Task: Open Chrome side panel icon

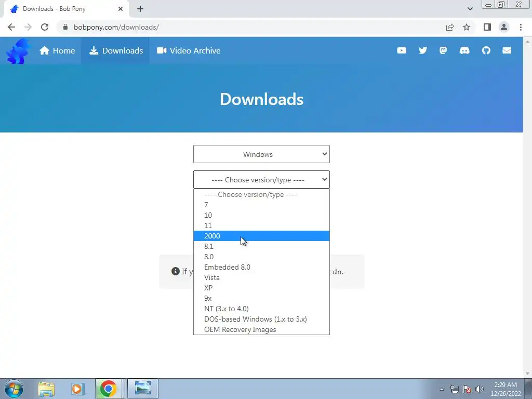Action: 487,27
